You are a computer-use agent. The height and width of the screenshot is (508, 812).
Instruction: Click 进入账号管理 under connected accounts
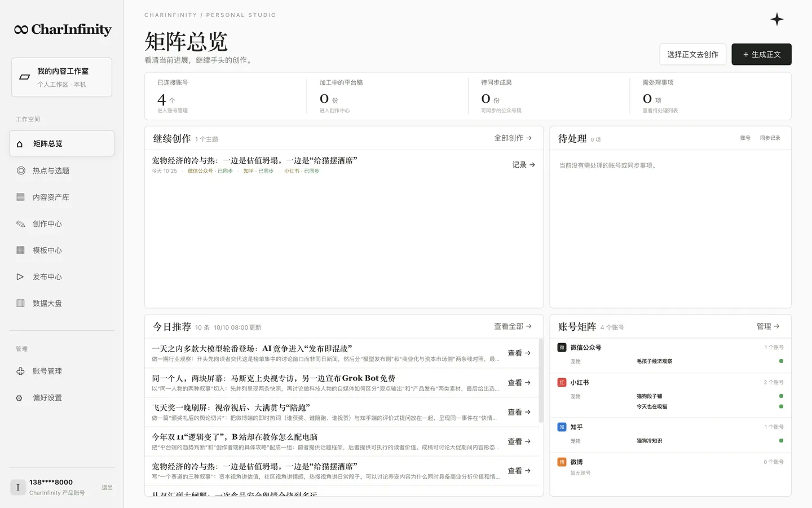[x=173, y=111]
